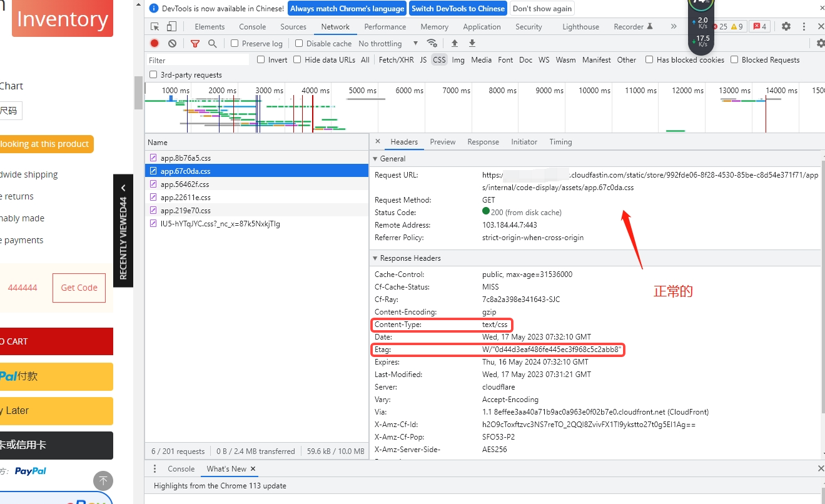Stop recording network log
The image size is (825, 504).
pyautogui.click(x=154, y=43)
